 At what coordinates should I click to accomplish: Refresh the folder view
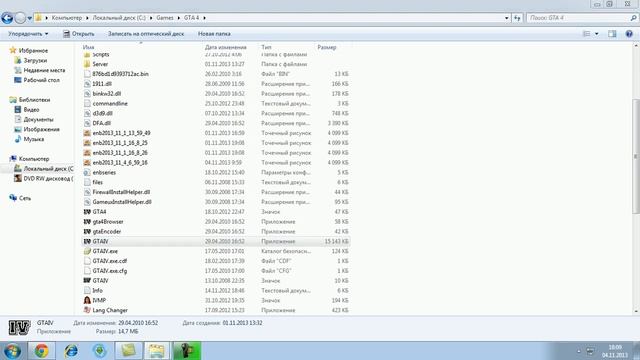[517, 18]
